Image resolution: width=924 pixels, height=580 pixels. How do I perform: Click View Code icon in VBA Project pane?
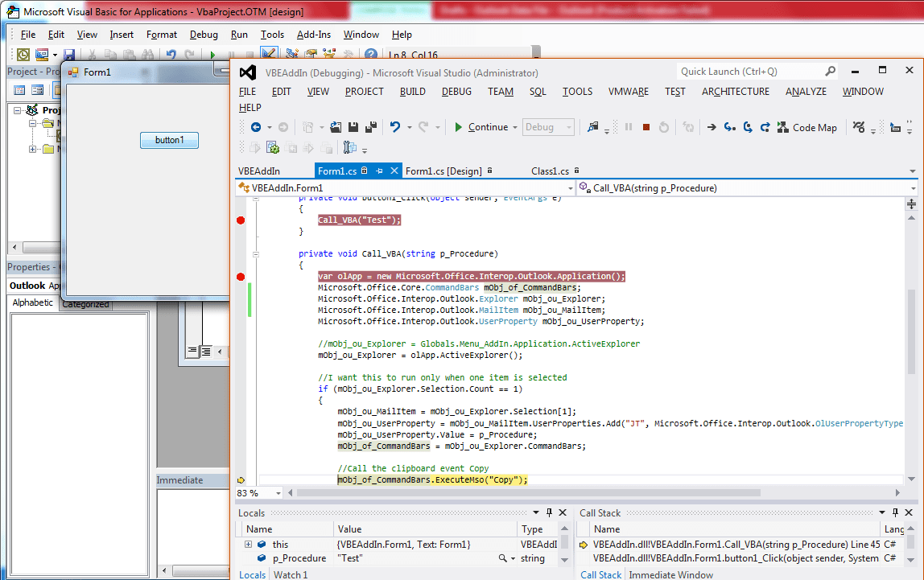click(19, 90)
